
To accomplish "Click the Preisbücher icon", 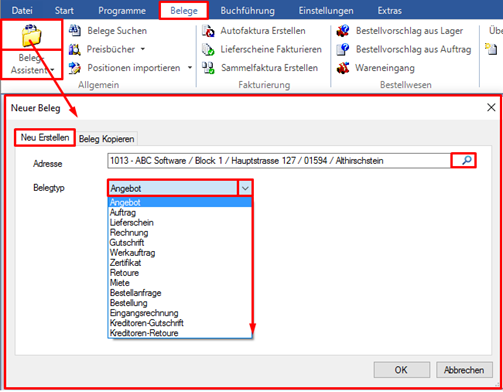I will tap(75, 49).
